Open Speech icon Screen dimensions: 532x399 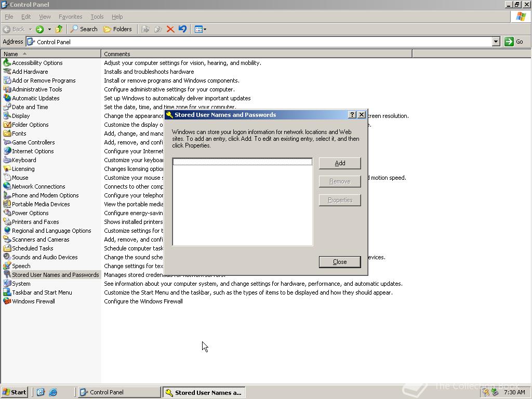click(x=7, y=265)
